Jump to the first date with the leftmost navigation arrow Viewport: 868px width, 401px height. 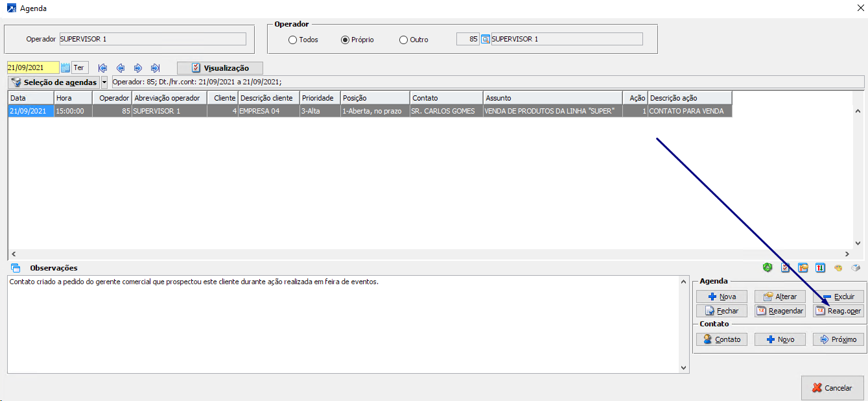pyautogui.click(x=102, y=68)
